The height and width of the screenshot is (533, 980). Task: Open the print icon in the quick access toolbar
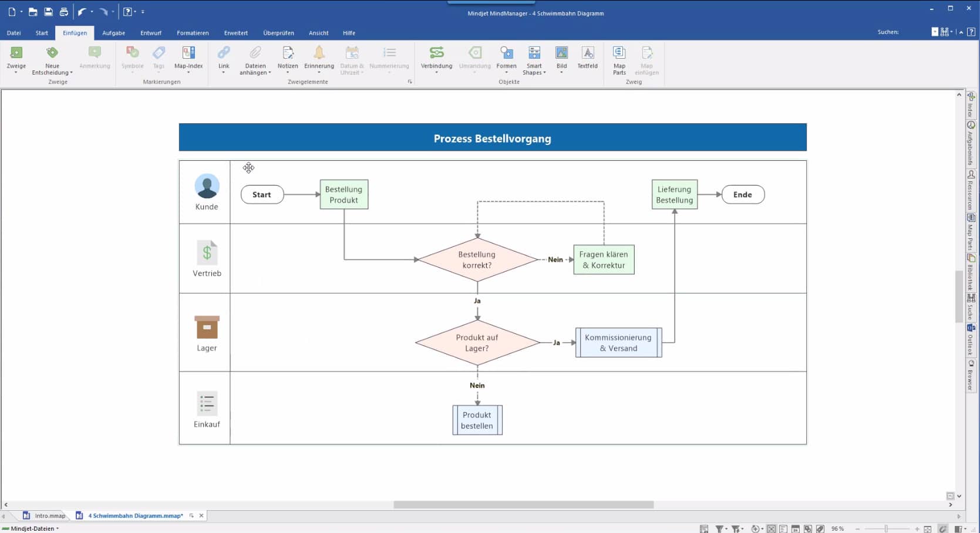coord(63,11)
